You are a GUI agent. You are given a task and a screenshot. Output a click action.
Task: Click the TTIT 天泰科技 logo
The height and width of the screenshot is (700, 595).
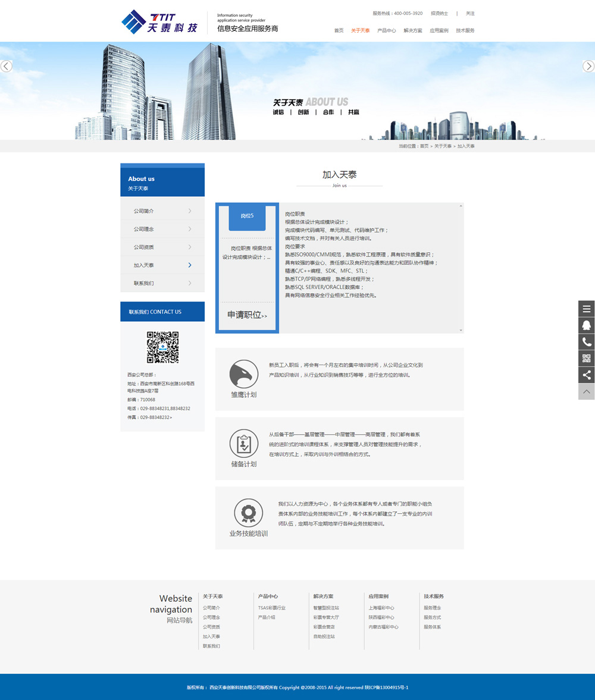pyautogui.click(x=159, y=23)
